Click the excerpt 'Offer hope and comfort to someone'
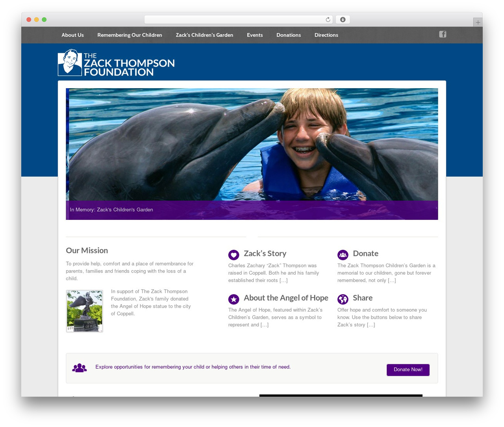Screen dimensions: 504x427 tap(382, 317)
